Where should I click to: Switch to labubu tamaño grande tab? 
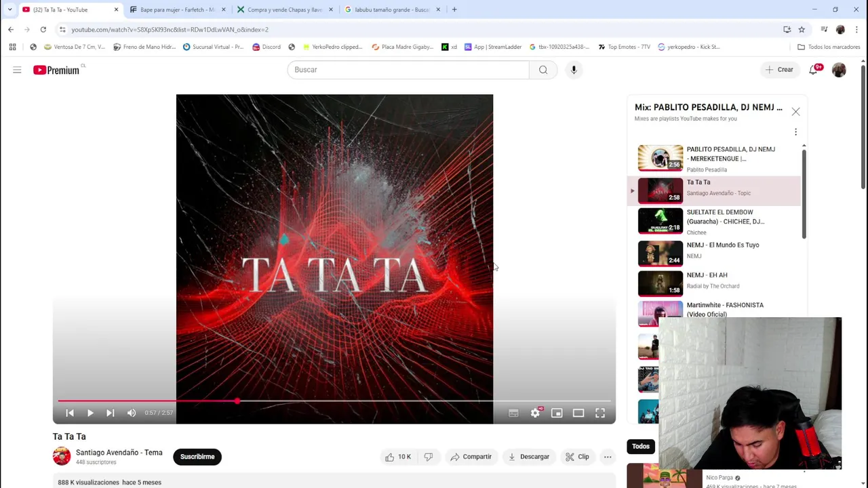(x=391, y=9)
